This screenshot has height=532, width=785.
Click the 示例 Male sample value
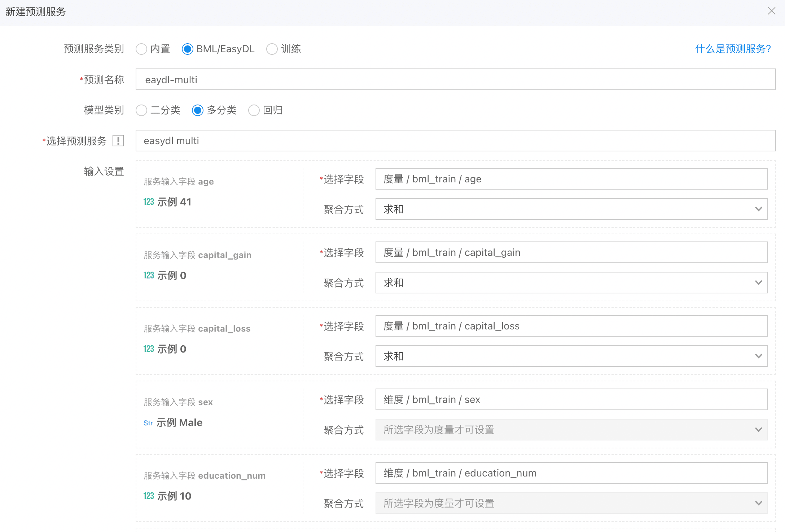[179, 422]
